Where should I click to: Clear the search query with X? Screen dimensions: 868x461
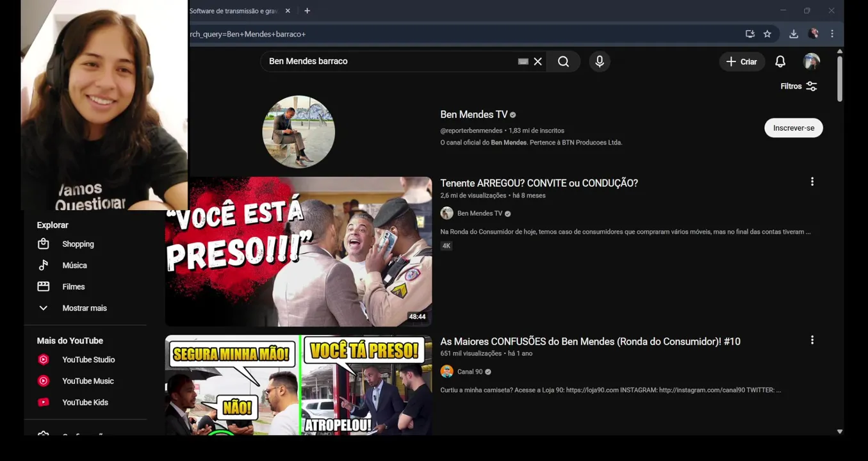[538, 61]
